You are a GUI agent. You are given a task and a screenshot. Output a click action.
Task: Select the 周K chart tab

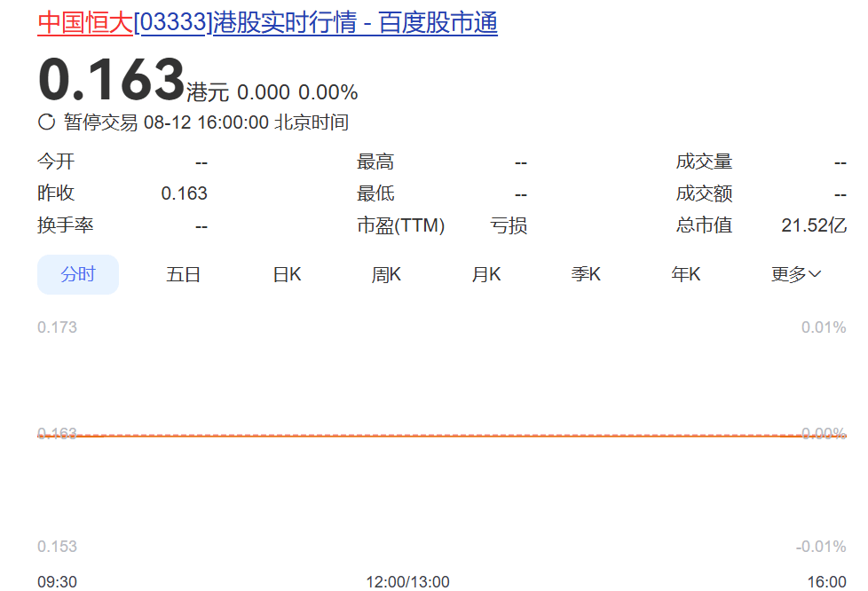[x=386, y=274]
